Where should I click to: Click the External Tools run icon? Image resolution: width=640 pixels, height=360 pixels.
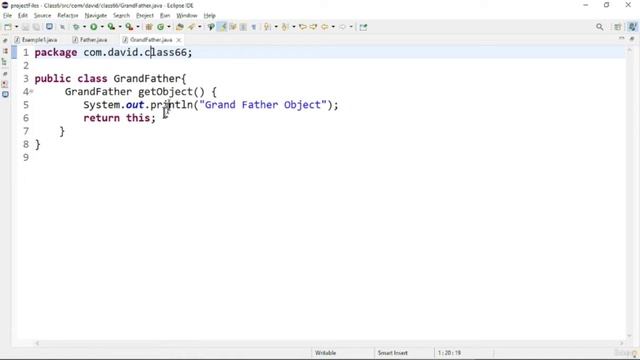pyautogui.click(x=129, y=27)
